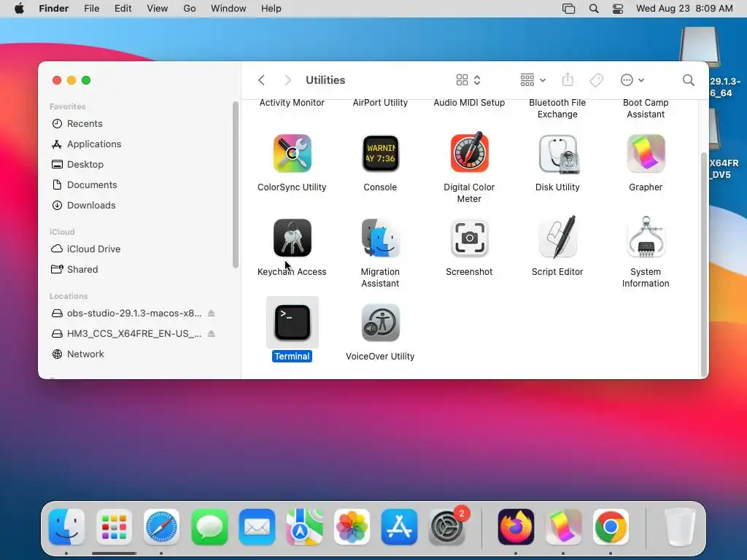Open the Go menu

coord(190,9)
